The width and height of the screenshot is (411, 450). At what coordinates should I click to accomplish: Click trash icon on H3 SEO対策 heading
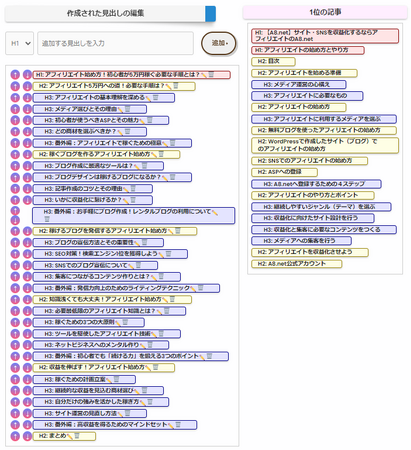[169, 254]
